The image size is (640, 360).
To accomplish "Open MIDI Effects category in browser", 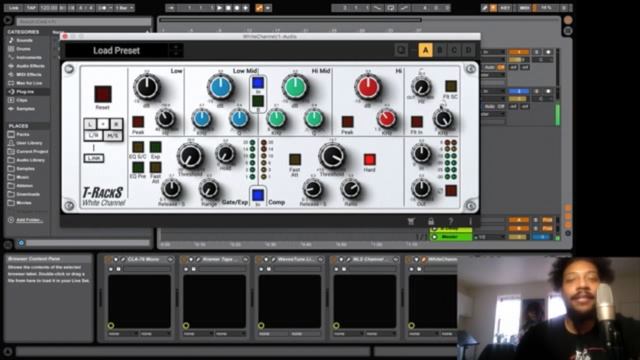I will [28, 75].
